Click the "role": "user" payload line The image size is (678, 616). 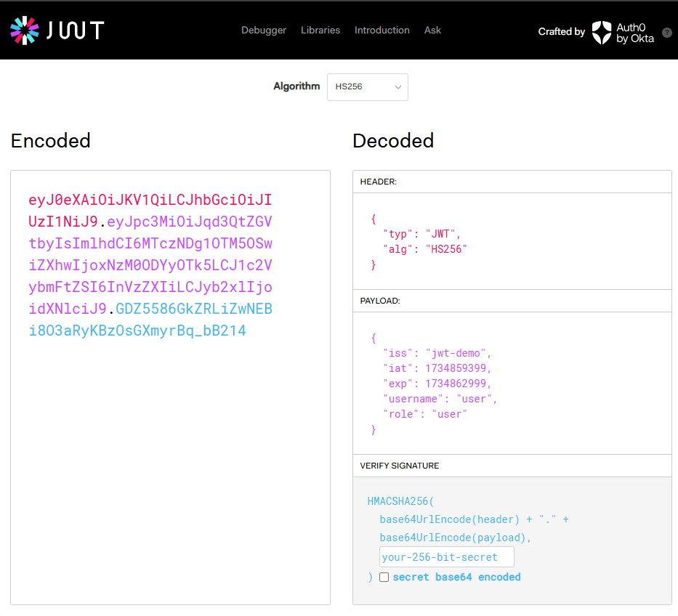click(424, 414)
